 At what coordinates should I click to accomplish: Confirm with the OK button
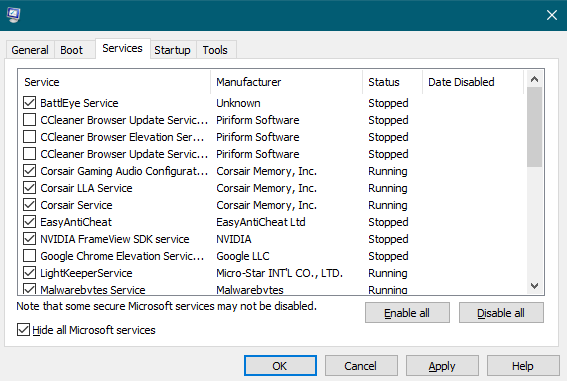point(280,366)
